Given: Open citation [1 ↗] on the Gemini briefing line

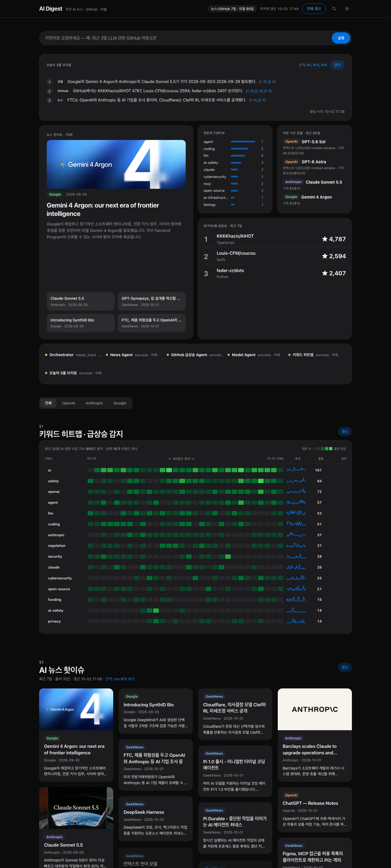Looking at the screenshot, I should click(x=263, y=82).
